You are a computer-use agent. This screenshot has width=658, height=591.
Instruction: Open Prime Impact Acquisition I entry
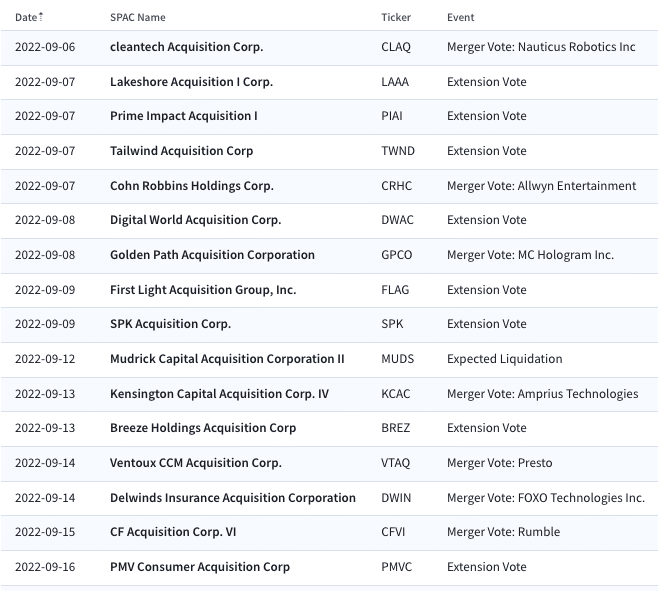click(184, 116)
